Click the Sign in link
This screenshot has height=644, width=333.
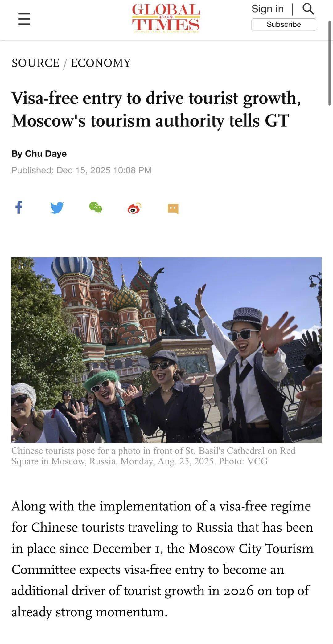(267, 9)
